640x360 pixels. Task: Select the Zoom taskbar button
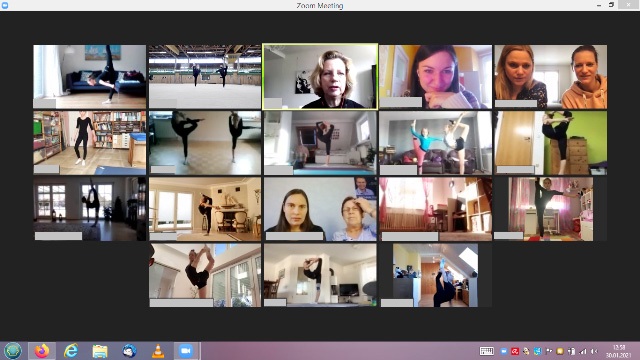186,351
